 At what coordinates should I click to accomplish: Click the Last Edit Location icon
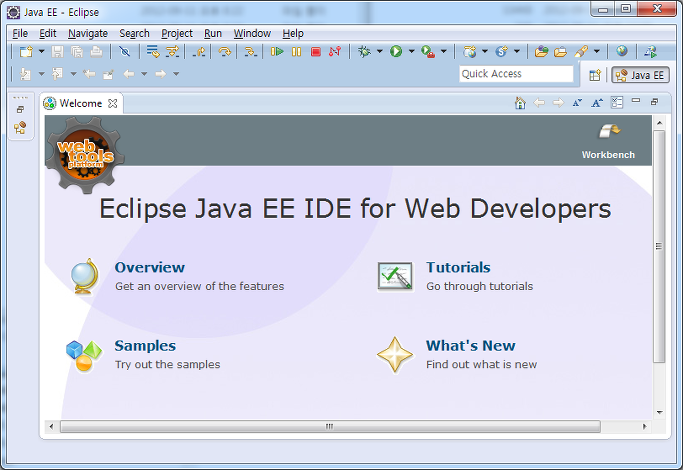pyautogui.click(x=89, y=74)
